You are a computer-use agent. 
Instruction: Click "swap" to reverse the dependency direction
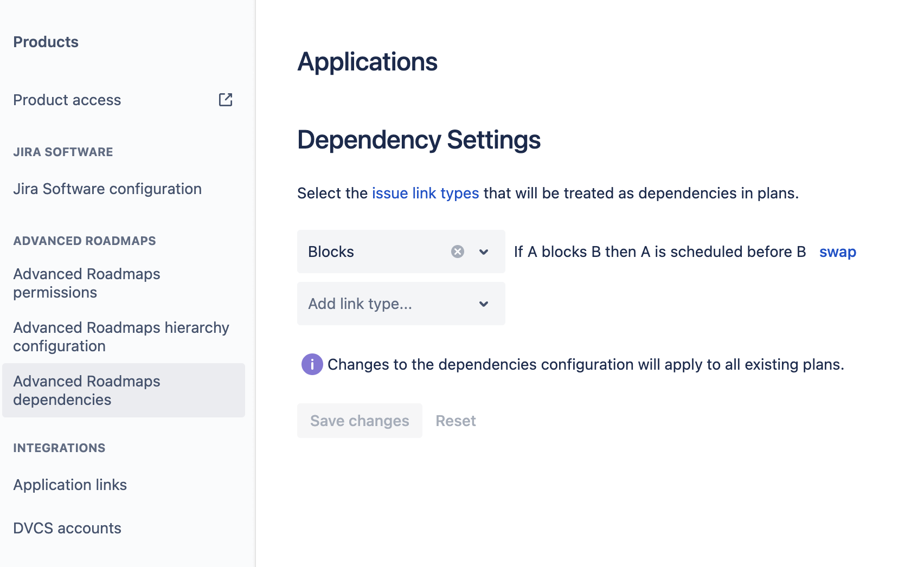(x=837, y=252)
